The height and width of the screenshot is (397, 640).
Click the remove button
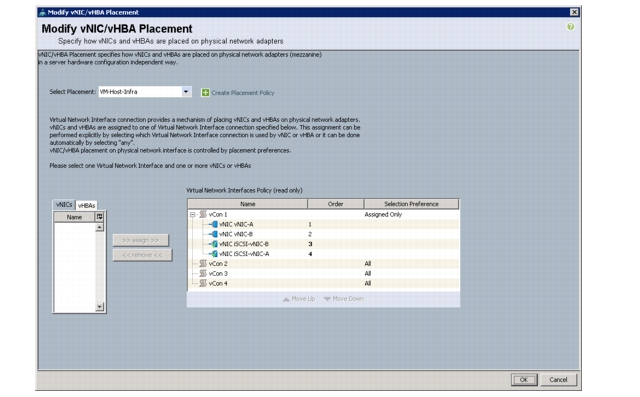[x=142, y=255]
